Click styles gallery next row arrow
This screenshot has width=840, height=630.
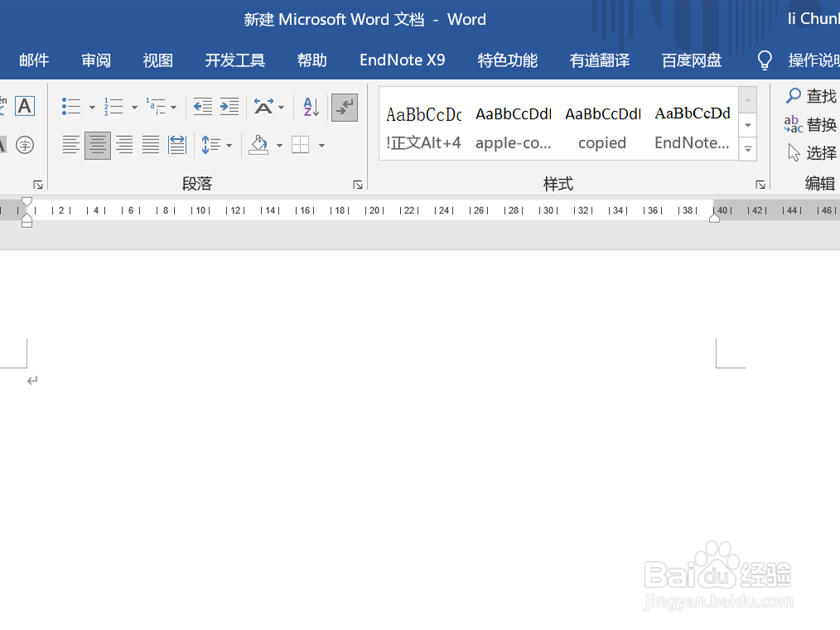point(748,125)
